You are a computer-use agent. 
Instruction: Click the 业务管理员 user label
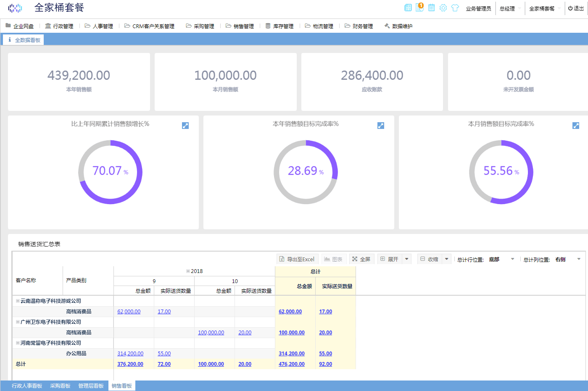point(478,8)
